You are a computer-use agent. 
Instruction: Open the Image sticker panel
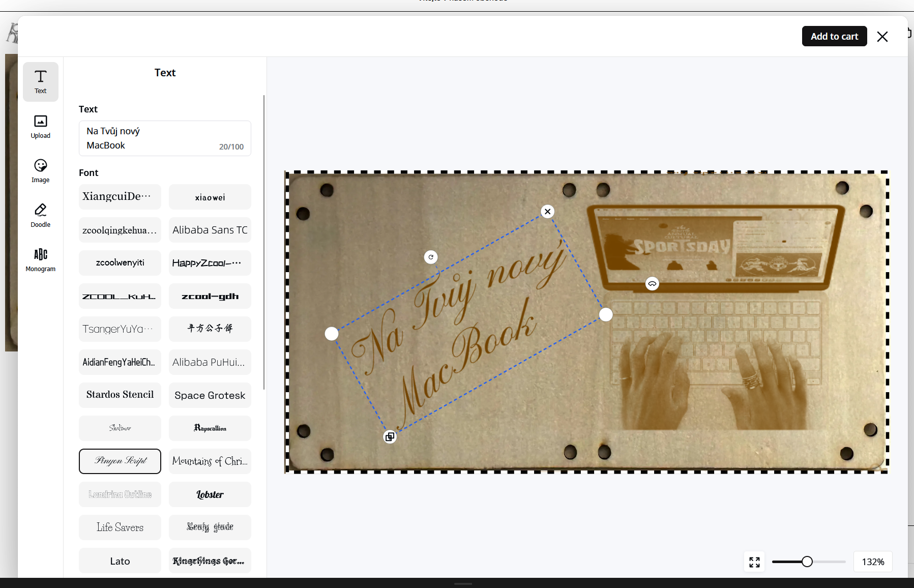point(41,171)
